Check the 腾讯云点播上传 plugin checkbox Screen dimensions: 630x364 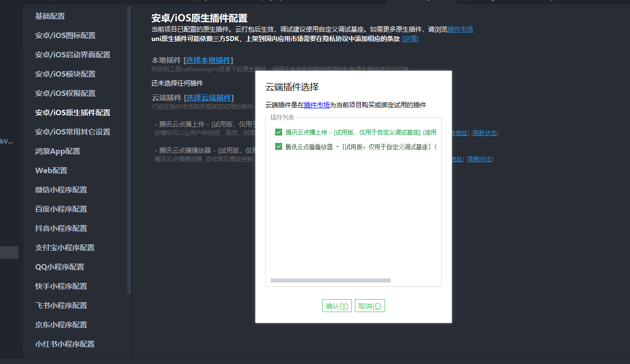(278, 132)
